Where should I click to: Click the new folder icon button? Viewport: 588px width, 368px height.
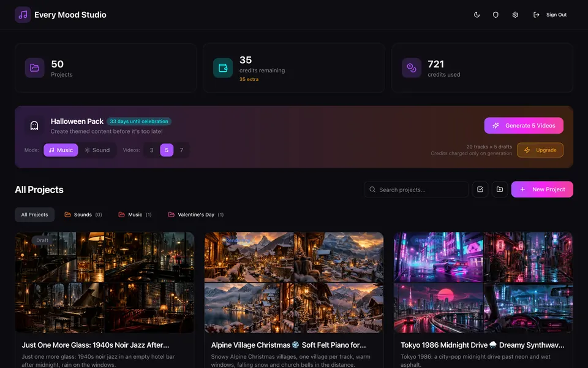pos(500,190)
